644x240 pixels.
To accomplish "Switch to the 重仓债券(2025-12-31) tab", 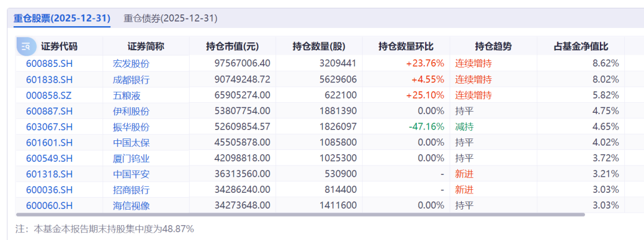I will (x=171, y=18).
